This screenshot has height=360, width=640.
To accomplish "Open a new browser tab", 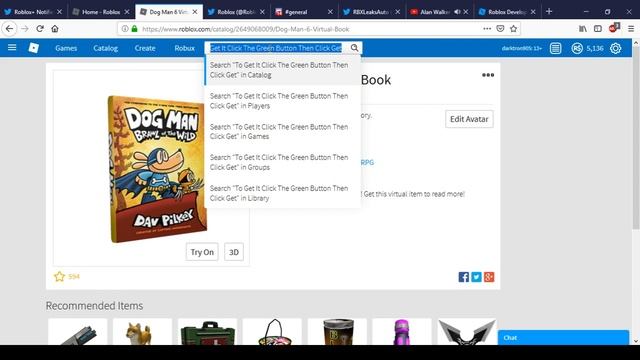I will coord(549,11).
